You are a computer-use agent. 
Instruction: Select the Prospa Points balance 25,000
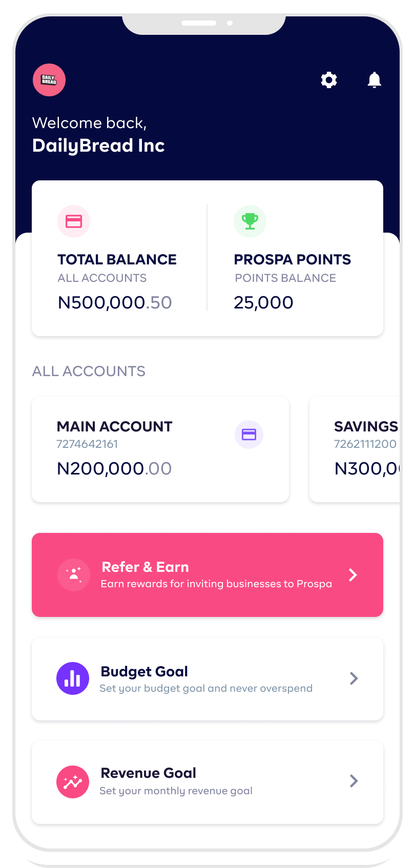(263, 302)
